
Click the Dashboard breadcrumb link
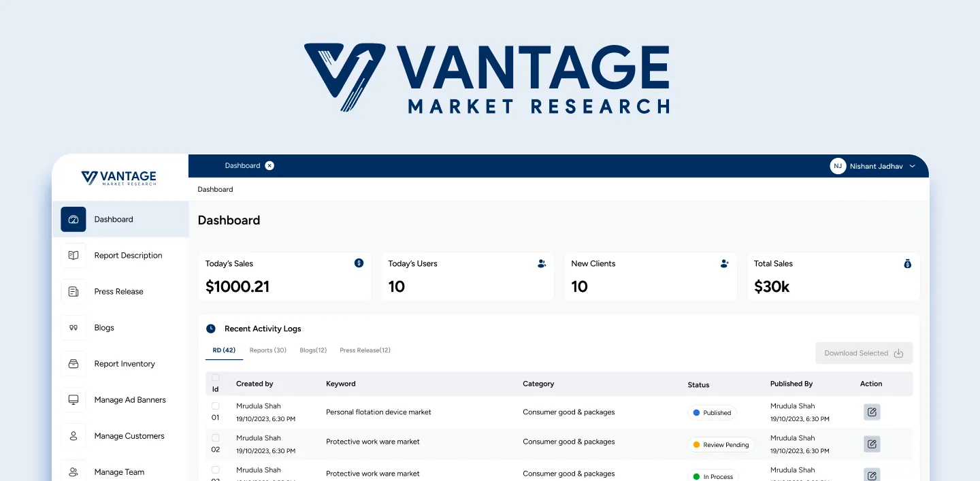click(215, 189)
